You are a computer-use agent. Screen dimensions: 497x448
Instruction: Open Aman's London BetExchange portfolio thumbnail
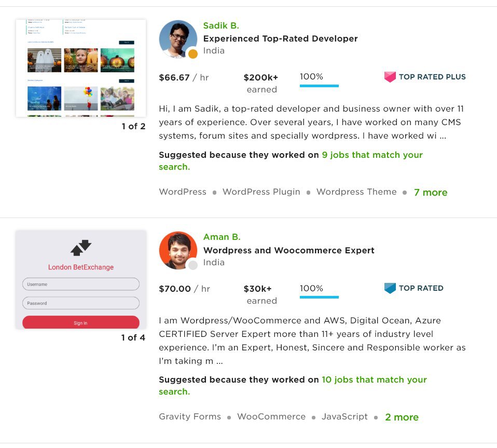(x=81, y=280)
